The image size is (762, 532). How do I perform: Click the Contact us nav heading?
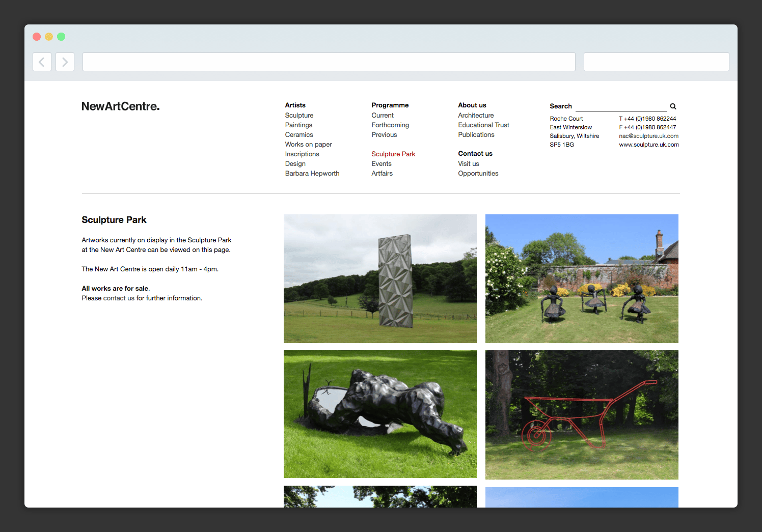coord(475,154)
